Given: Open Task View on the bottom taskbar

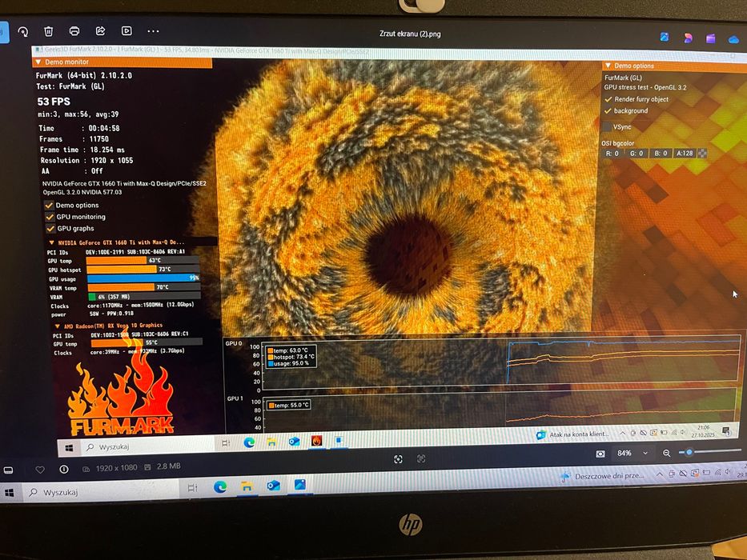Looking at the screenshot, I should point(192,488).
